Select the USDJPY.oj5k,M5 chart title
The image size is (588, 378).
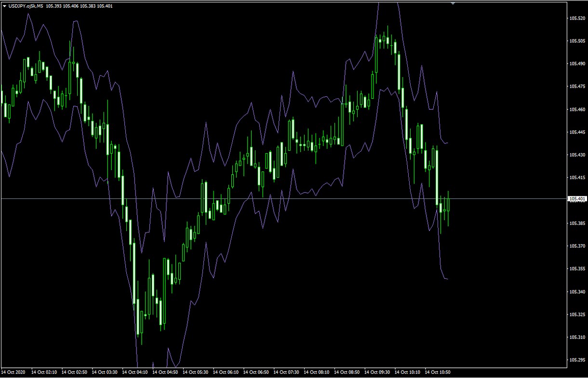click(26, 6)
